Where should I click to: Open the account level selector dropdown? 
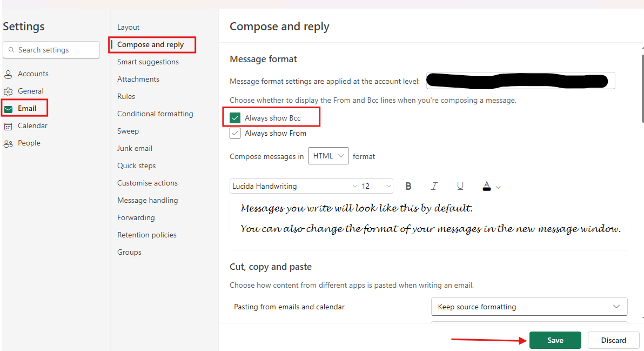pyautogui.click(x=520, y=81)
